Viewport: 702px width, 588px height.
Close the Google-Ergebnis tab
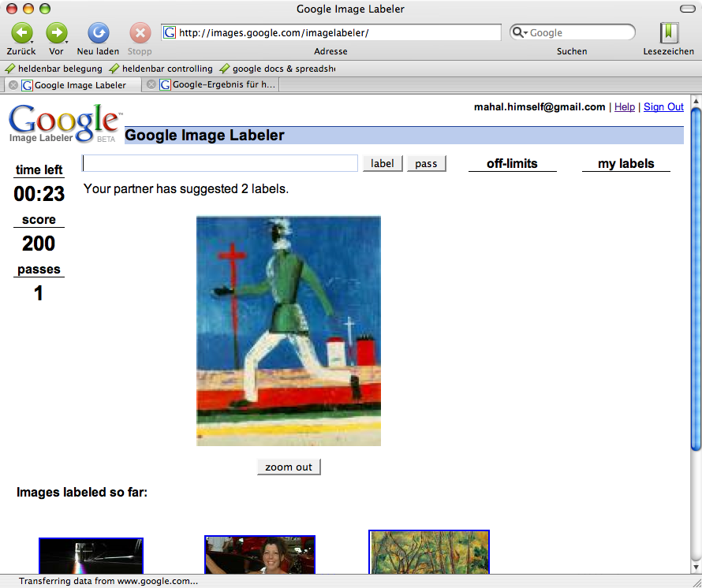click(x=151, y=85)
